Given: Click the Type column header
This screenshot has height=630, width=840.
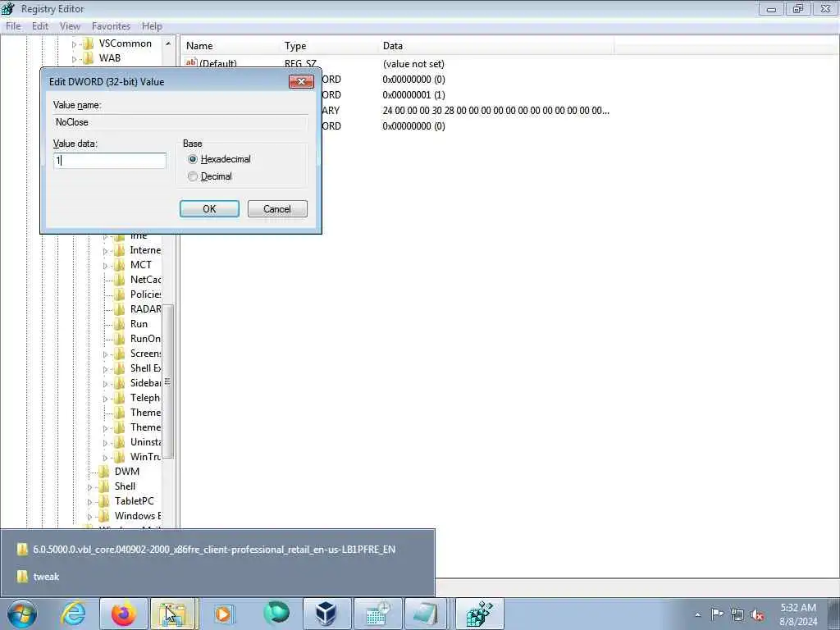Looking at the screenshot, I should click(329, 46).
